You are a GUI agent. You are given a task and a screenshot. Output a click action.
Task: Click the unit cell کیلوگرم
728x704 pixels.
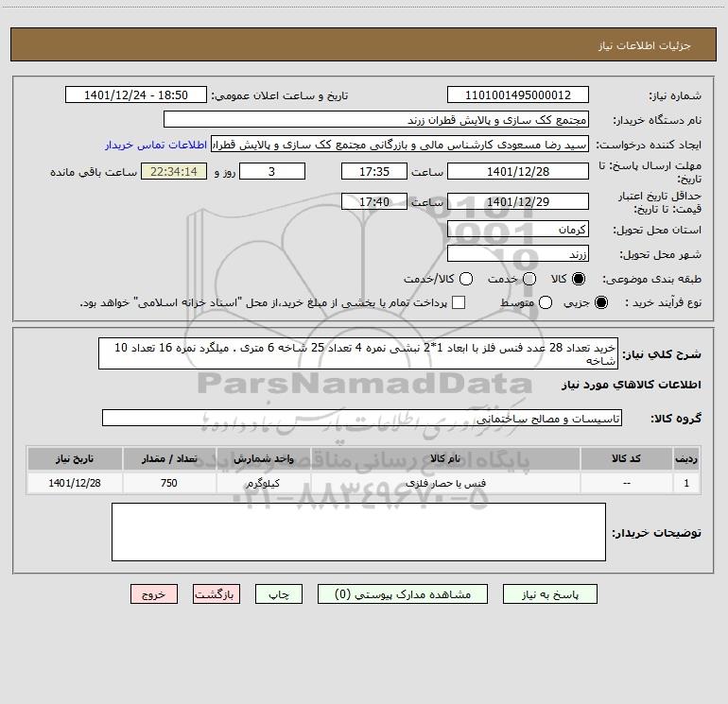tap(263, 483)
